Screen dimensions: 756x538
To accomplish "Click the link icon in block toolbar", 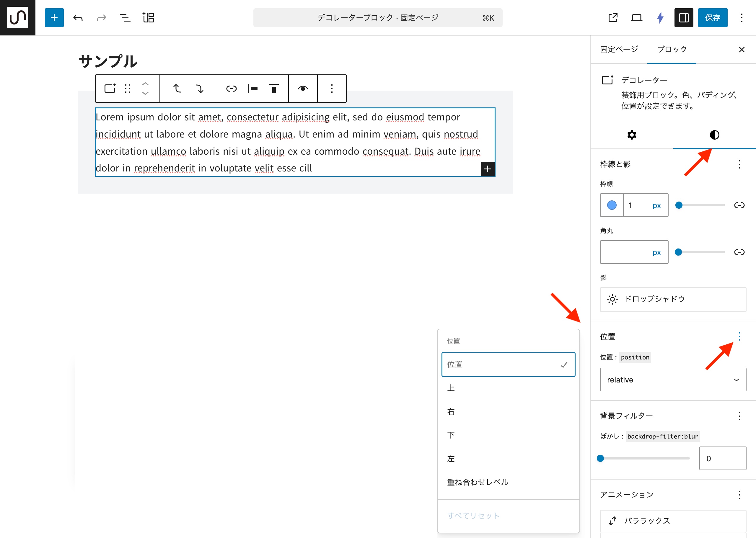I will (231, 89).
